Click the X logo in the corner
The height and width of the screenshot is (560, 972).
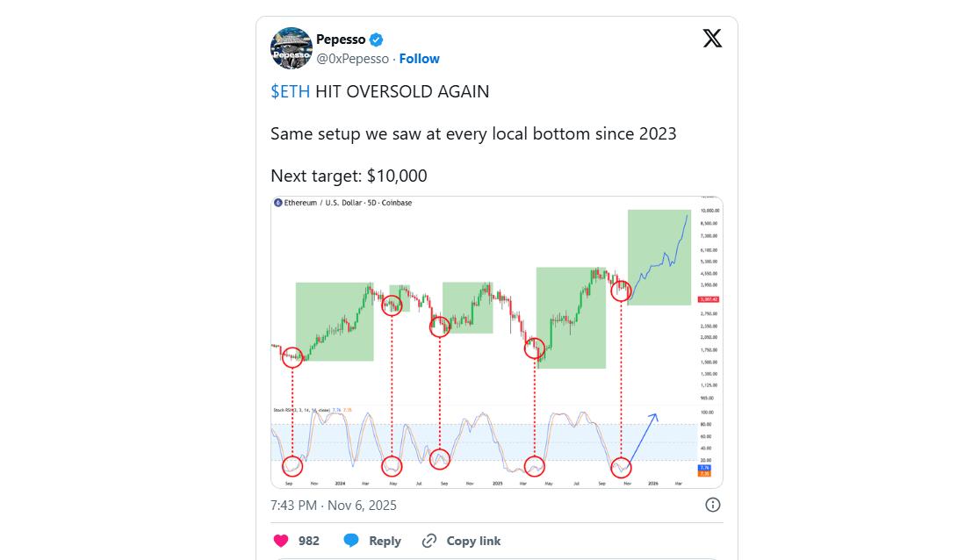712,39
